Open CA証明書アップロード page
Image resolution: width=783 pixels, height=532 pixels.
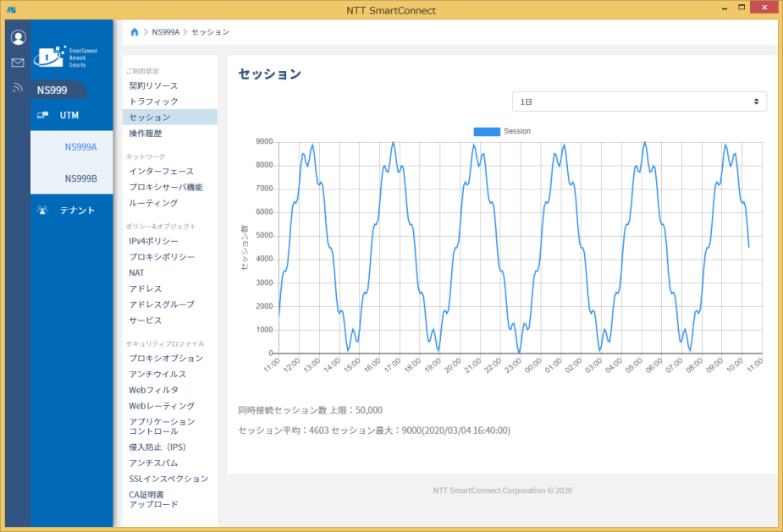[153, 500]
